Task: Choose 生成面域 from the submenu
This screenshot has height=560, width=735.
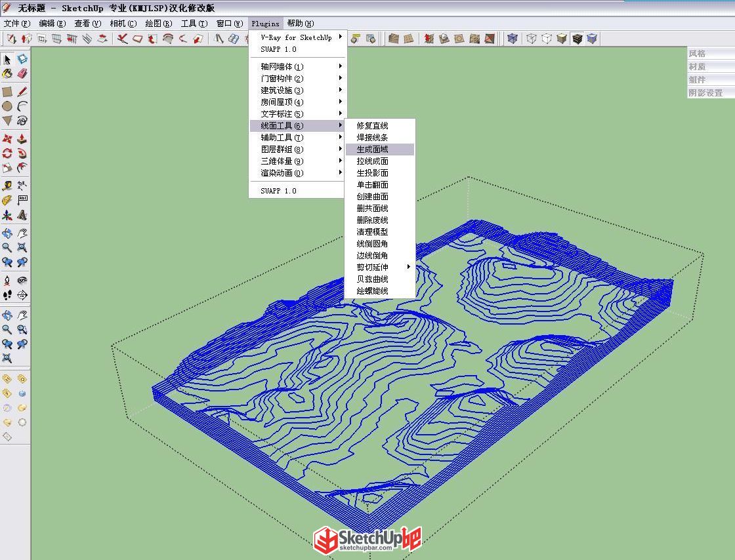Action: (380, 150)
